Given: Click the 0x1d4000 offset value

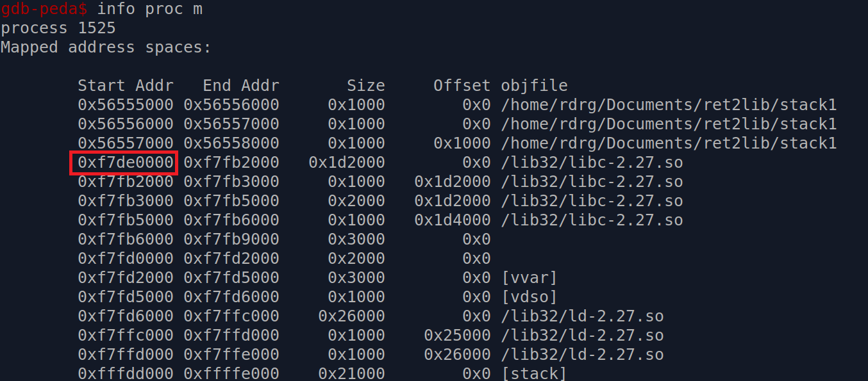Looking at the screenshot, I should pos(453,220).
